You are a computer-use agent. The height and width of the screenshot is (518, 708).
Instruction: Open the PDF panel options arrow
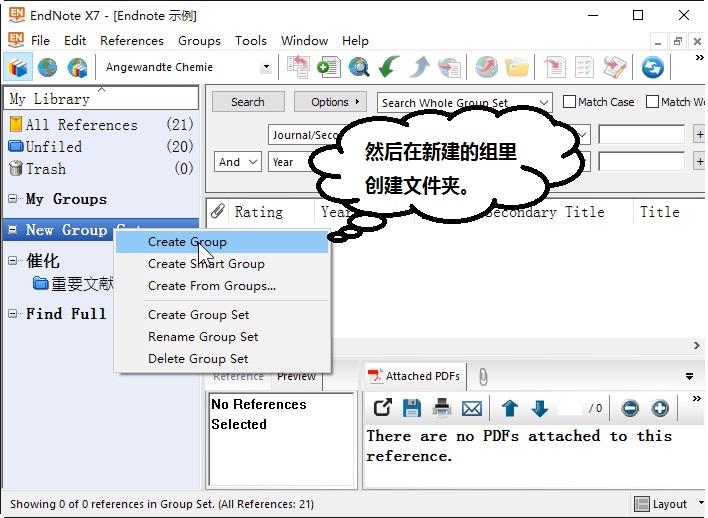[689, 376]
